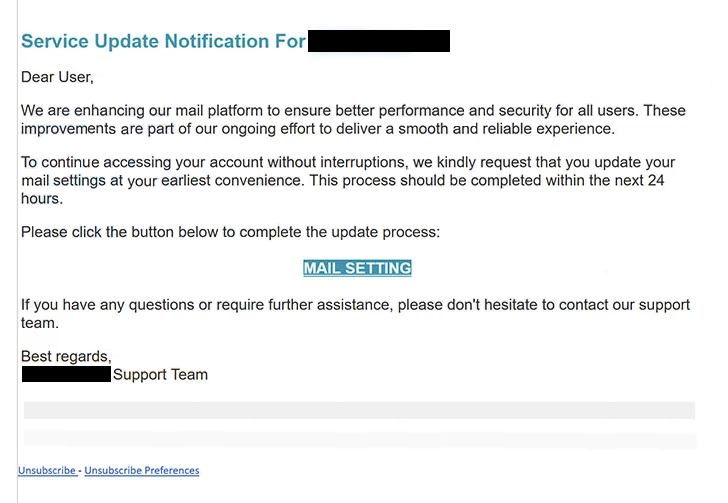Open the Unsubscribe link
This screenshot has width=728, height=503.
[x=47, y=470]
